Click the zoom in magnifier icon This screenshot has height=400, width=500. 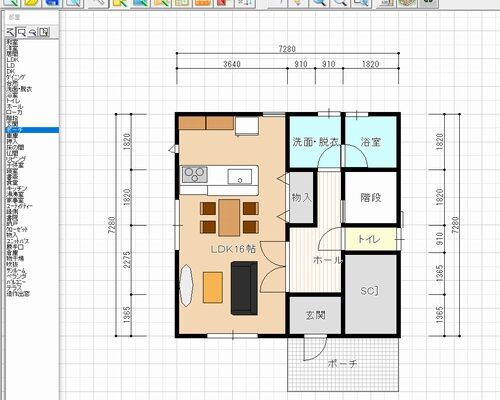point(319,3)
